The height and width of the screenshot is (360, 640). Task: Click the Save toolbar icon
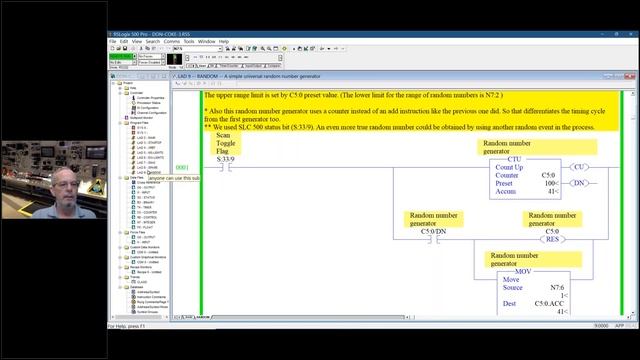click(x=125, y=49)
